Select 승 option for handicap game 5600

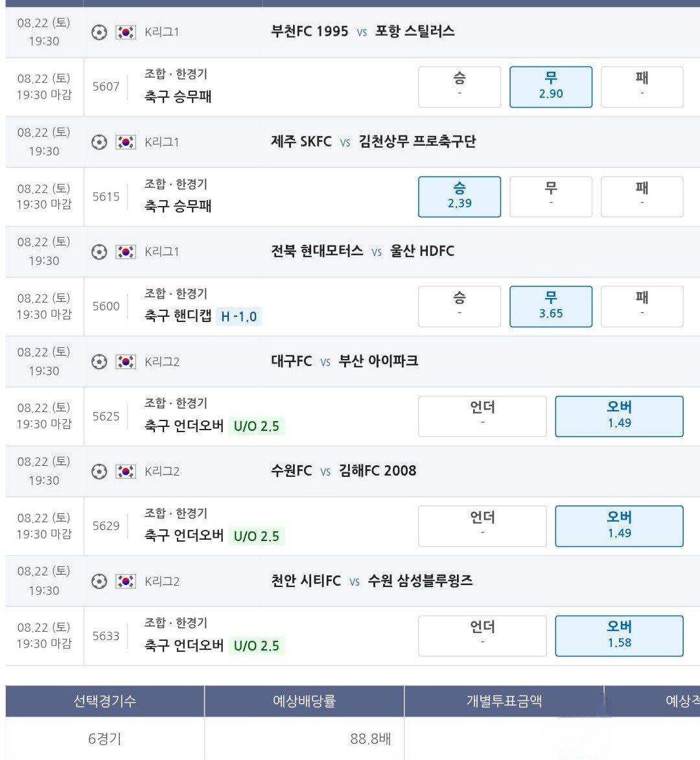coord(460,306)
